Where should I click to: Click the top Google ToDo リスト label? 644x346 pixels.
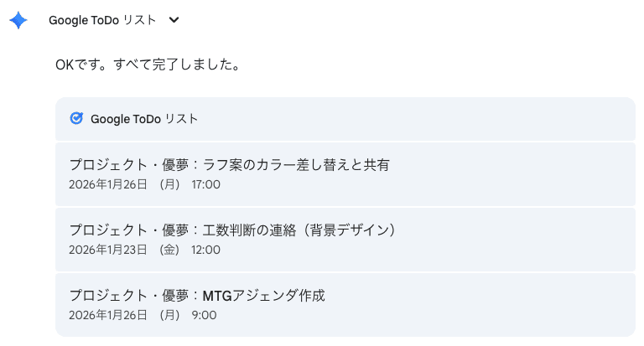pos(102,21)
